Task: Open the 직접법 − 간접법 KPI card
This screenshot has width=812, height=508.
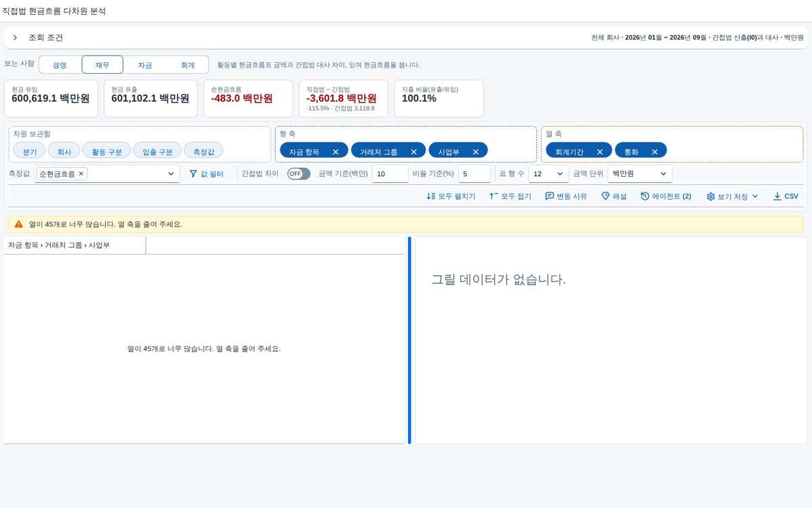Action: tap(343, 98)
